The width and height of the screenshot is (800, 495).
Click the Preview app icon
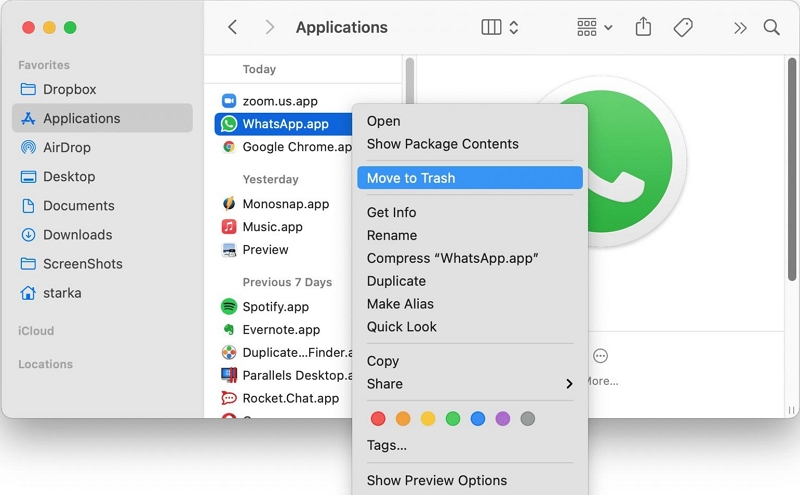[x=229, y=250]
